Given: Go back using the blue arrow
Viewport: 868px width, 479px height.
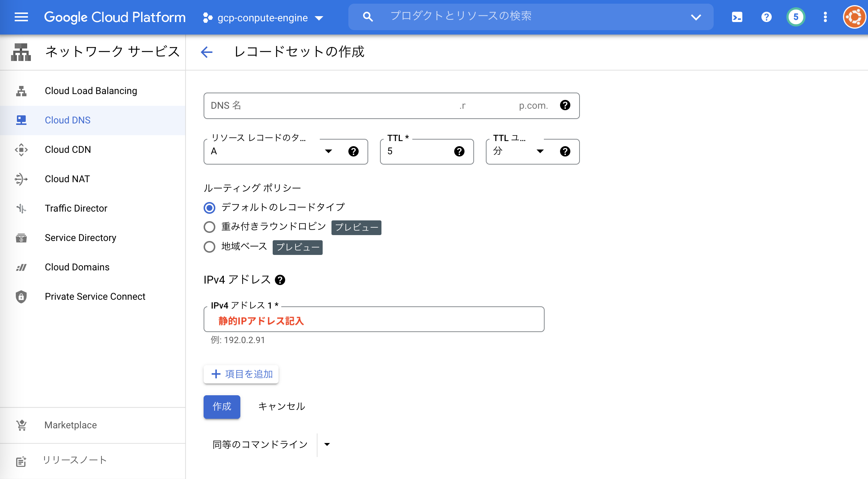Looking at the screenshot, I should (x=207, y=52).
